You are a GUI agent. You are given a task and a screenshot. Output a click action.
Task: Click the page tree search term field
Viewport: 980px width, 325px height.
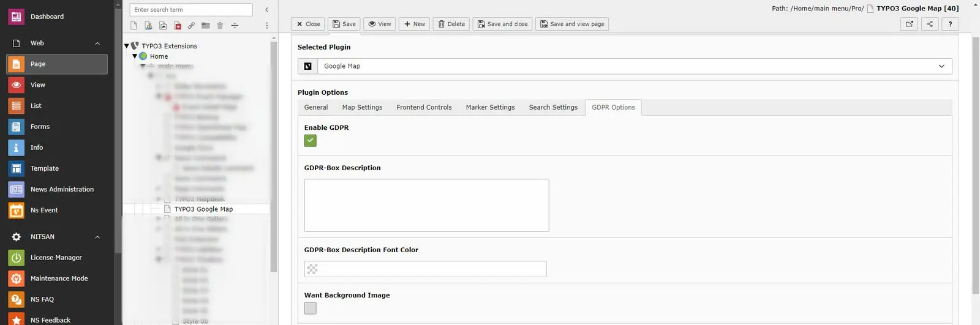click(191, 10)
